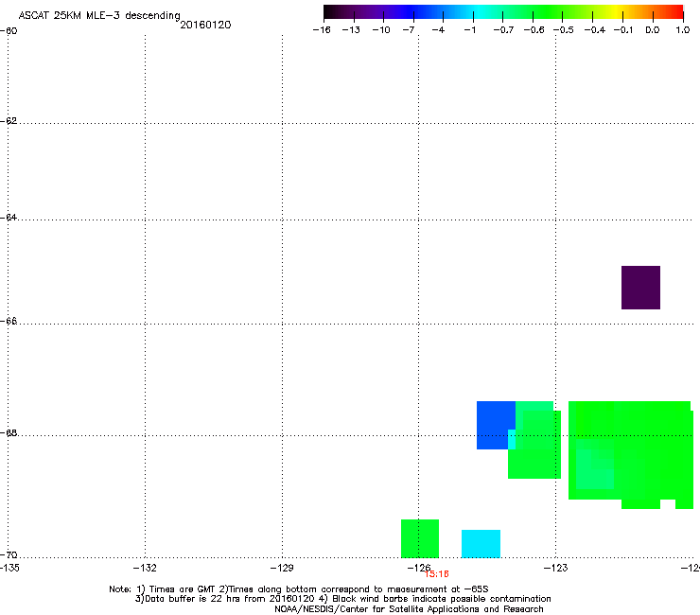The height and width of the screenshot is (615, 700).
Task: Click the colorbar label -16
Action: [322, 30]
